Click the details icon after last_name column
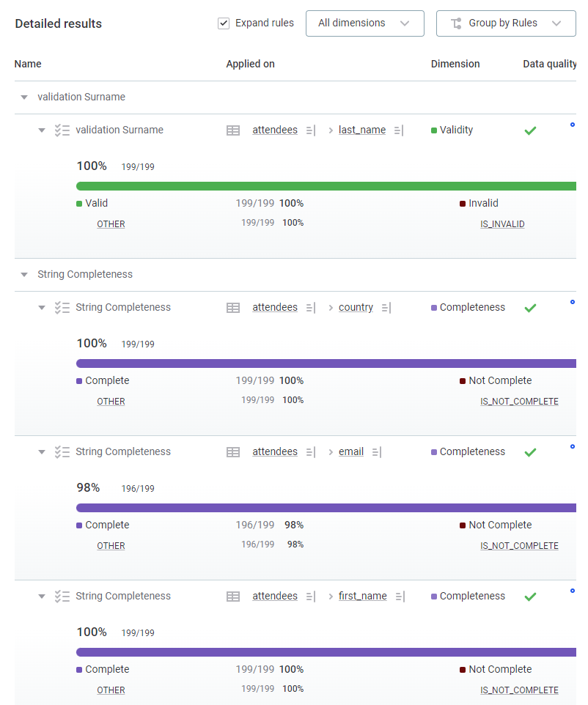The height and width of the screenshot is (705, 588). [398, 130]
